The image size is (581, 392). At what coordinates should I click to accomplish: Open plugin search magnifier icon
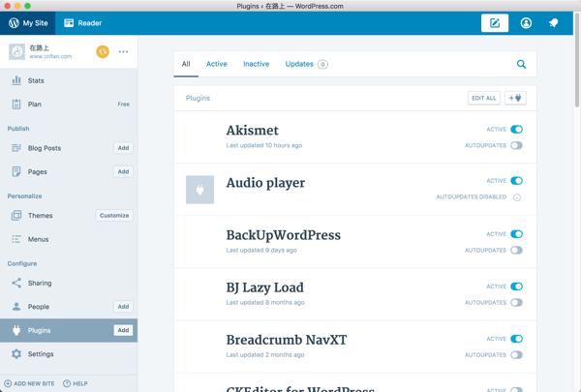(x=521, y=64)
